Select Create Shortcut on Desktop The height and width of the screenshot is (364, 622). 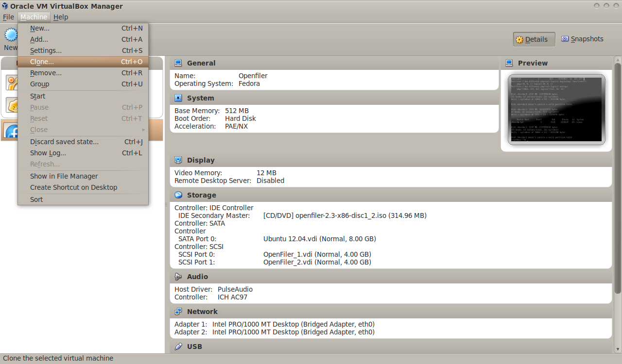click(x=83, y=187)
